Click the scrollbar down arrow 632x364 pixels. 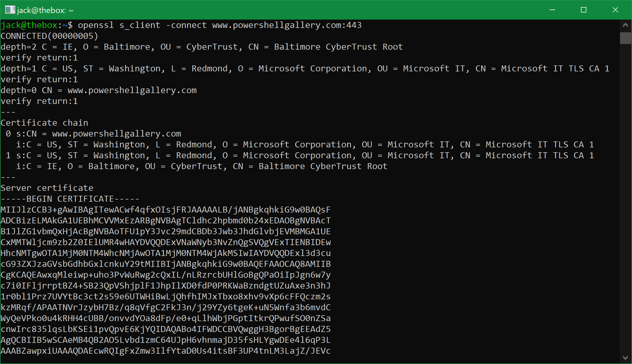(625, 357)
